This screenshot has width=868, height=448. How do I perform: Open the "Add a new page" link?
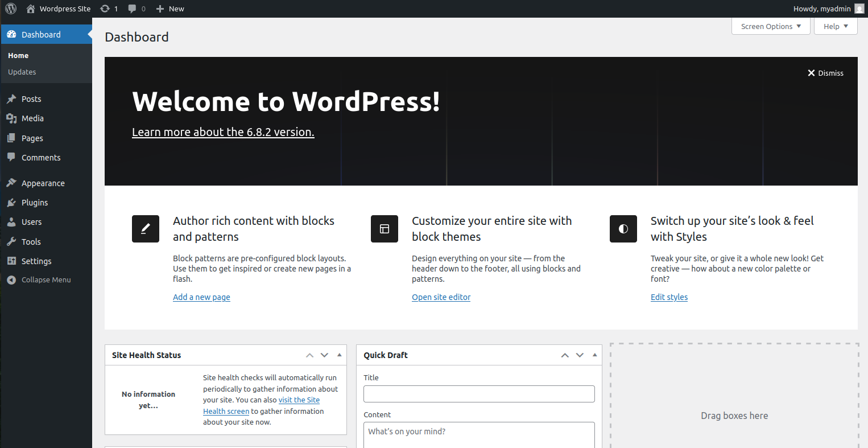tap(201, 297)
